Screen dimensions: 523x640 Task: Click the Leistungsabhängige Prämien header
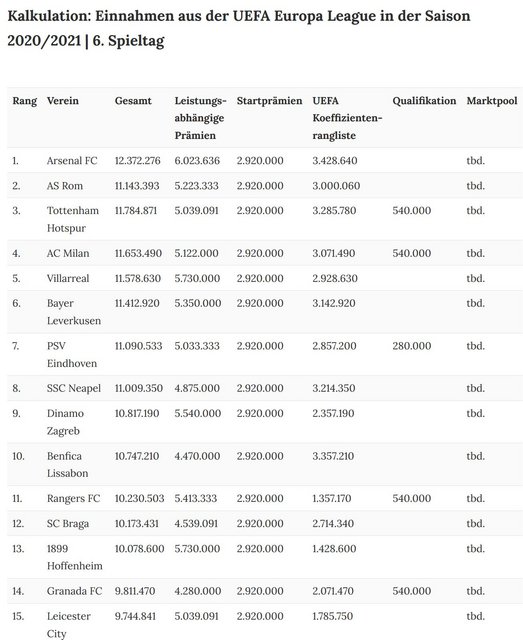[200, 118]
